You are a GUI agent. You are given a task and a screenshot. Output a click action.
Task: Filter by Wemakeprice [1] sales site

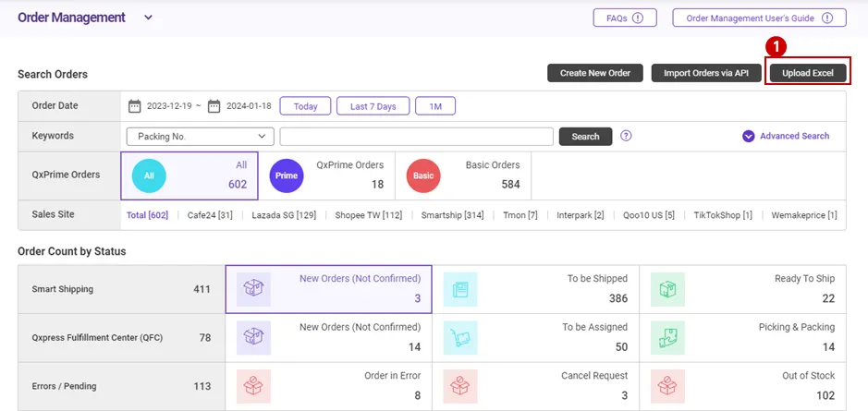[804, 215]
